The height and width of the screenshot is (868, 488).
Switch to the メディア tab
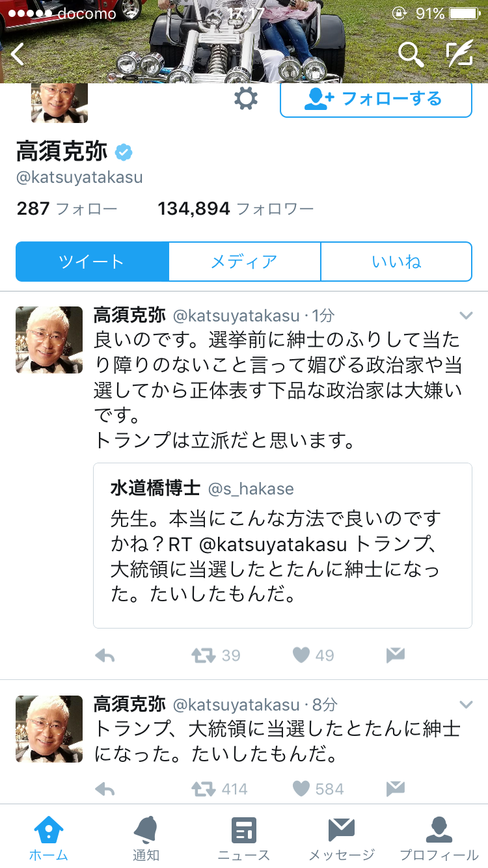click(x=245, y=262)
